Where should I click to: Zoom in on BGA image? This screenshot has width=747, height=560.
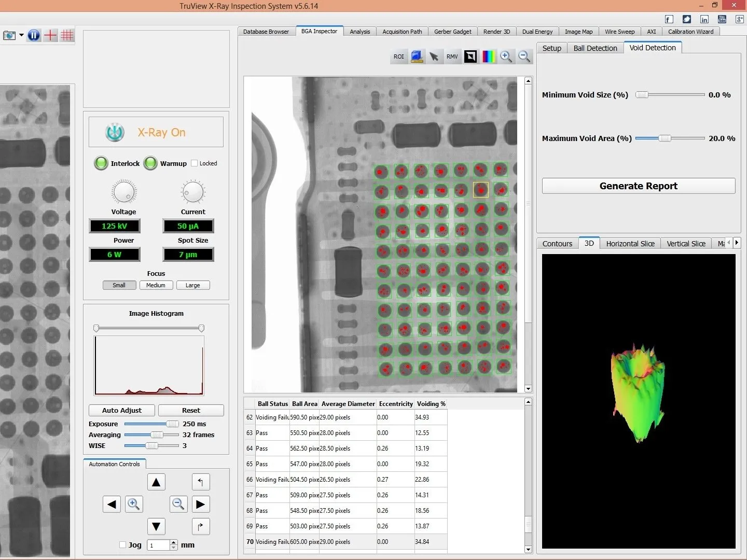pyautogui.click(x=506, y=57)
